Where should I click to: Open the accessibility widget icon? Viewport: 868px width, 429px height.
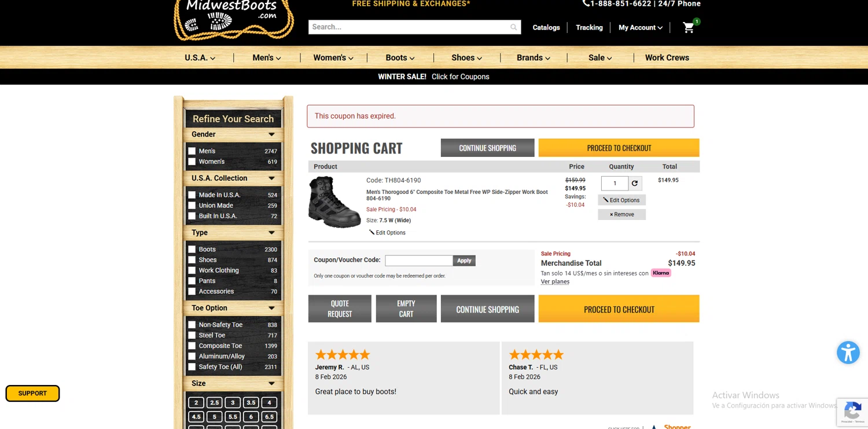[848, 353]
